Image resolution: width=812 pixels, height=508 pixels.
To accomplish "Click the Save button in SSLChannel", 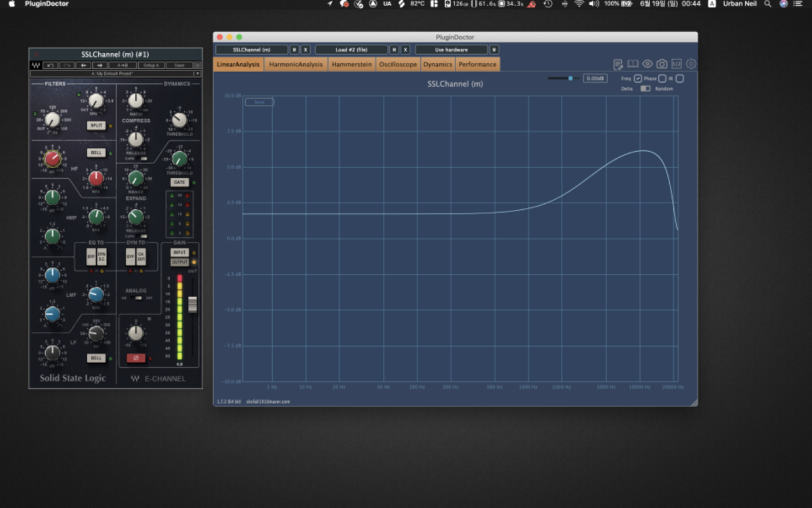I will pos(179,66).
